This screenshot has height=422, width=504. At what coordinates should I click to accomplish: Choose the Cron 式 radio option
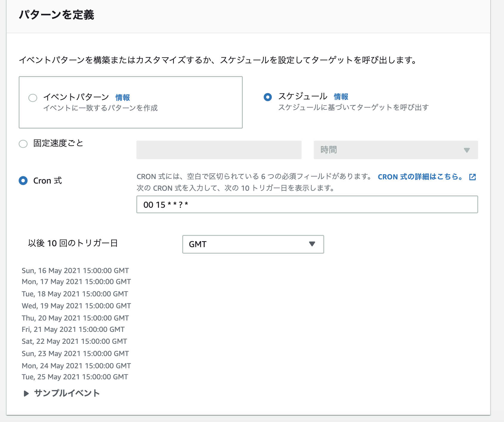[23, 181]
